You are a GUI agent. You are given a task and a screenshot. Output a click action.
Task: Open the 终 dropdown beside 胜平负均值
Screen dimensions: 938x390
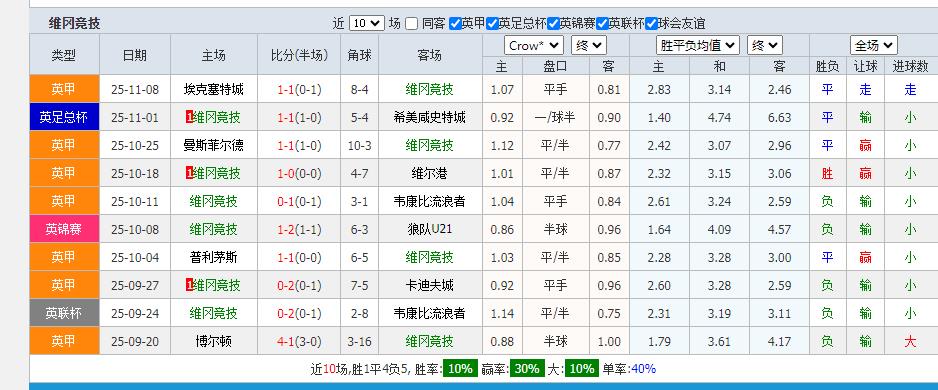(x=765, y=45)
